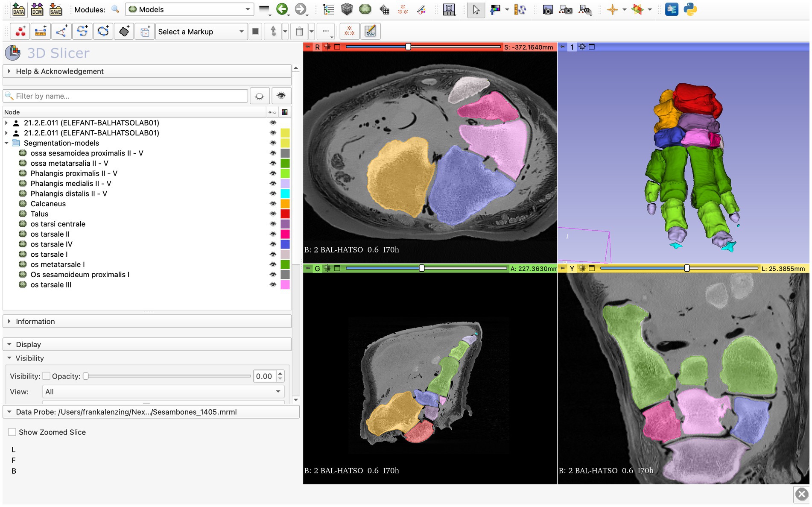Click the Opacity 0.00 value field
The width and height of the screenshot is (812, 507).
[264, 376]
